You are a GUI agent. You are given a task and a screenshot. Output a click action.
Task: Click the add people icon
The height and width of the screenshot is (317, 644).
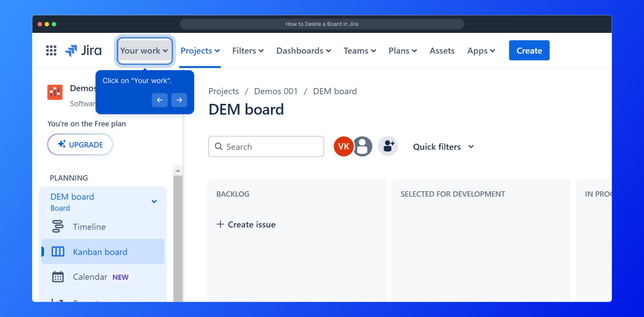click(x=388, y=146)
